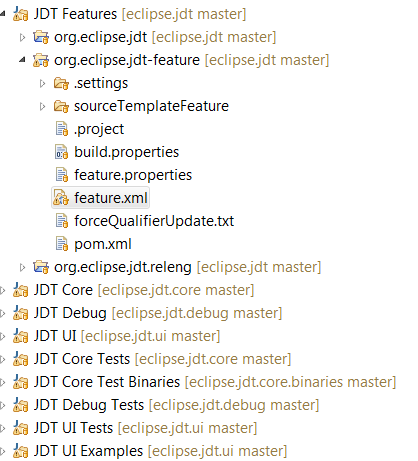418x461 pixels.
Task: Expand the .settings folder
Action: 42,83
